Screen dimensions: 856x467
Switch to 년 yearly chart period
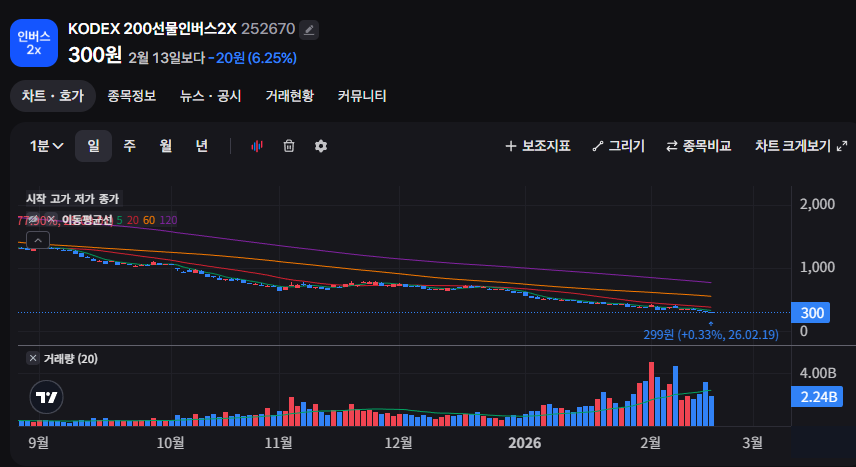click(x=201, y=146)
